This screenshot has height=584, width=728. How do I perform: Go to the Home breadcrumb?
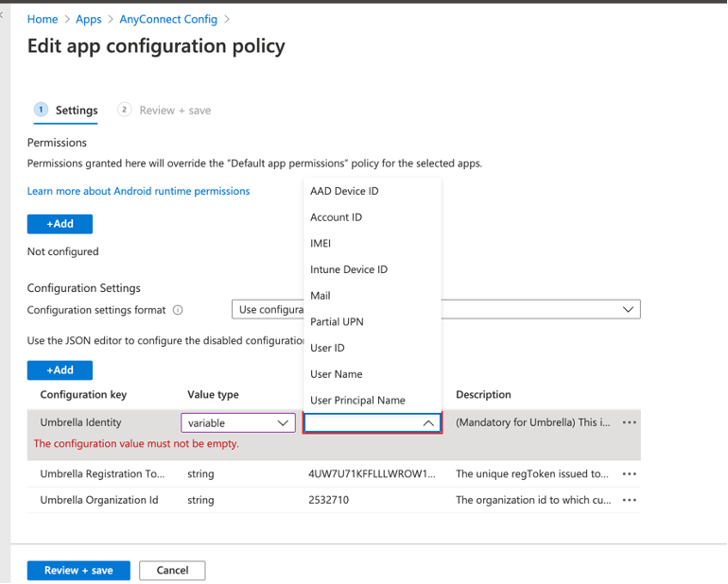tap(43, 19)
